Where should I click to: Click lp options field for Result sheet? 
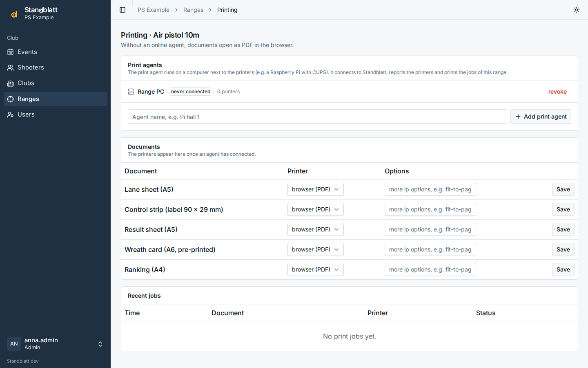click(x=430, y=229)
